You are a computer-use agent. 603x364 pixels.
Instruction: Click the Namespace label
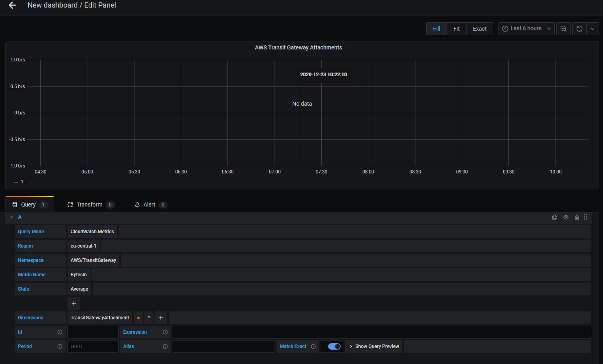tap(31, 260)
